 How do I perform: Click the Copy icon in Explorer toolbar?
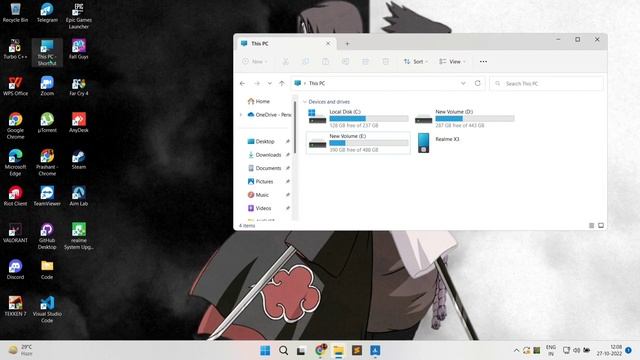tap(305, 62)
